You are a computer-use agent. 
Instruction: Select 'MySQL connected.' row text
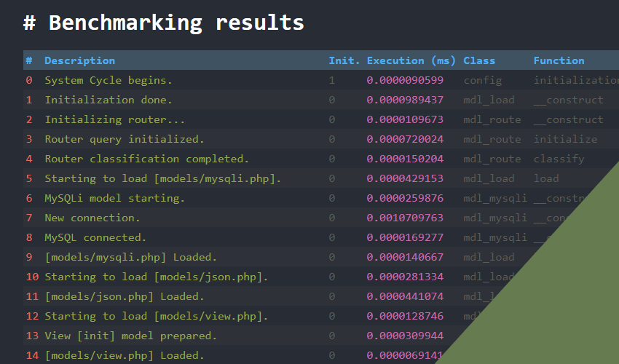pos(95,237)
